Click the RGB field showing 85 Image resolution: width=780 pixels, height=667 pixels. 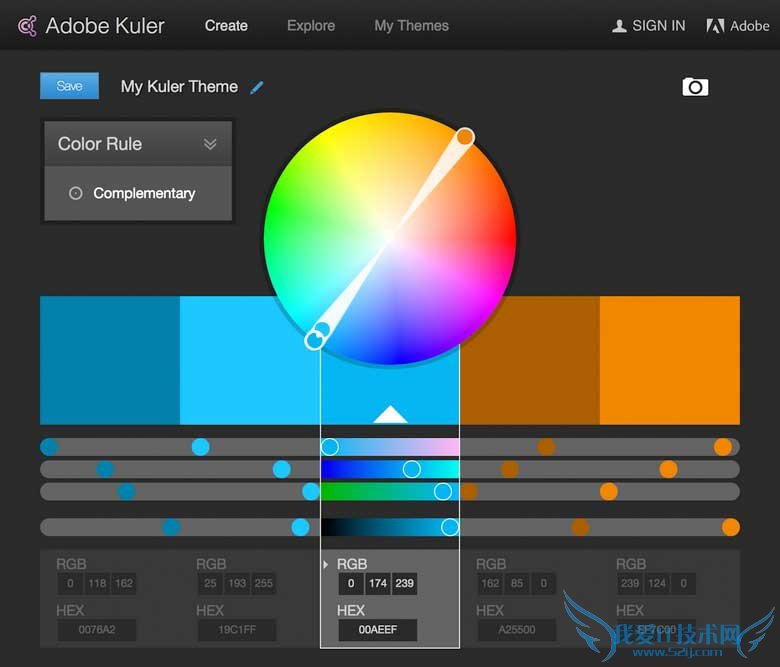pyautogui.click(x=517, y=583)
